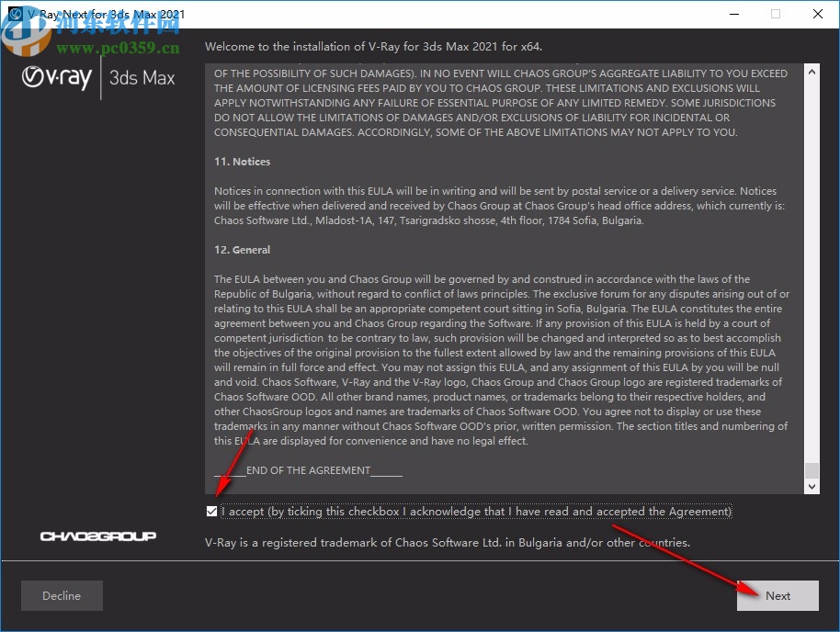Click the Decline button

click(61, 595)
